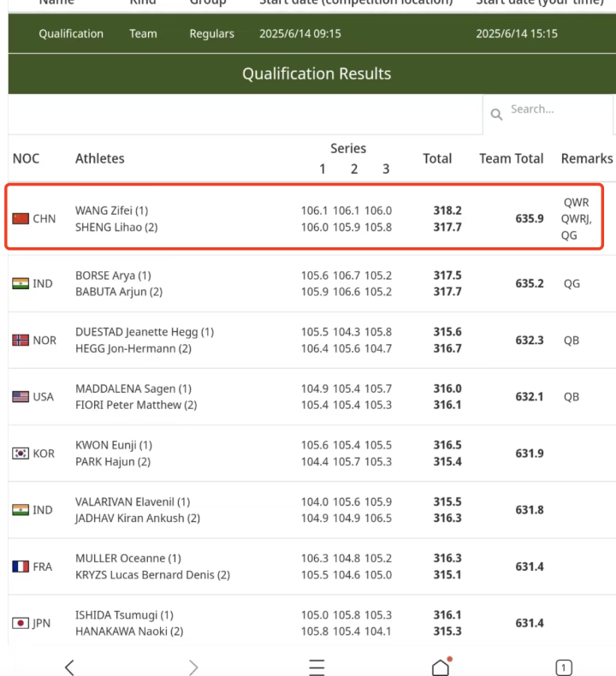Sort by the NOC column header
Image resolution: width=616 pixels, height=676 pixels.
coord(26,158)
